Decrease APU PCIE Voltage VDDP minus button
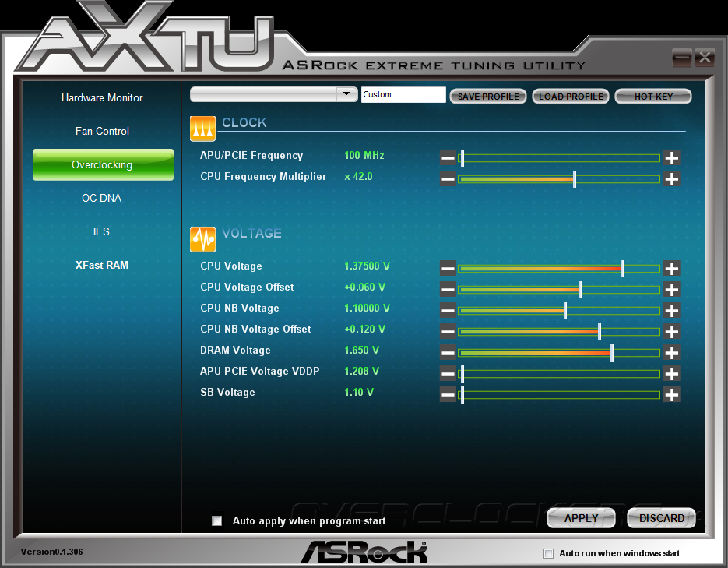This screenshot has height=568, width=728. [x=448, y=373]
